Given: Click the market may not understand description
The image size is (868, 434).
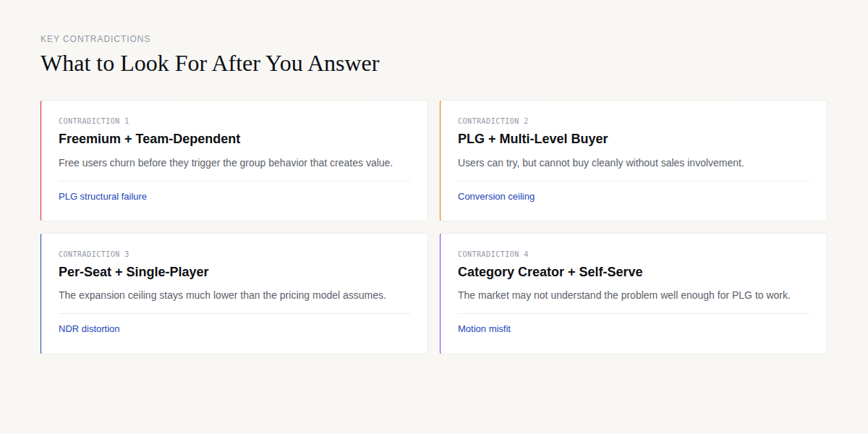Looking at the screenshot, I should point(624,295).
